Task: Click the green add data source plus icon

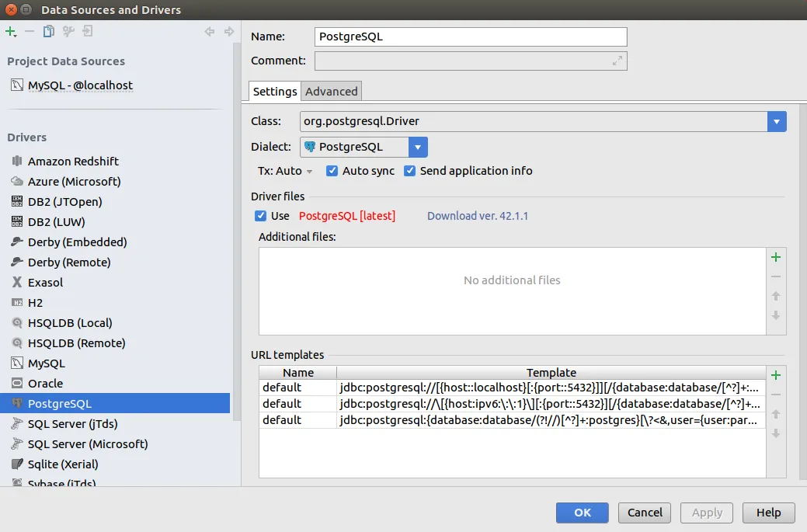Action: tap(10, 31)
